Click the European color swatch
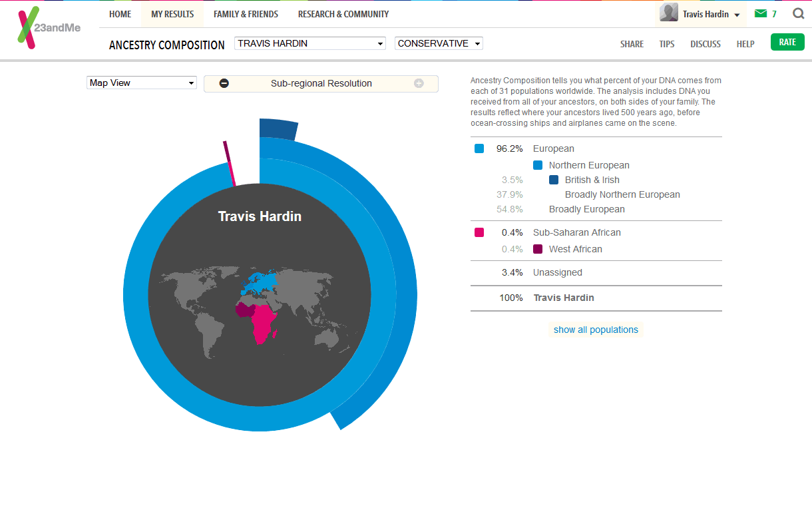812x508 pixels. (479, 148)
